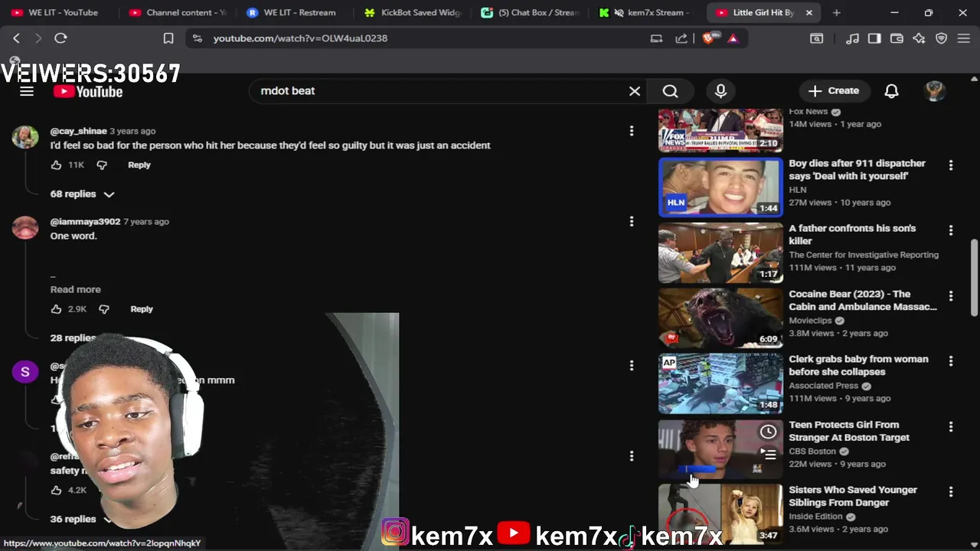Screen dimensions: 980x551
Task: Open more options for 'A father confronts' video
Action: click(x=951, y=230)
